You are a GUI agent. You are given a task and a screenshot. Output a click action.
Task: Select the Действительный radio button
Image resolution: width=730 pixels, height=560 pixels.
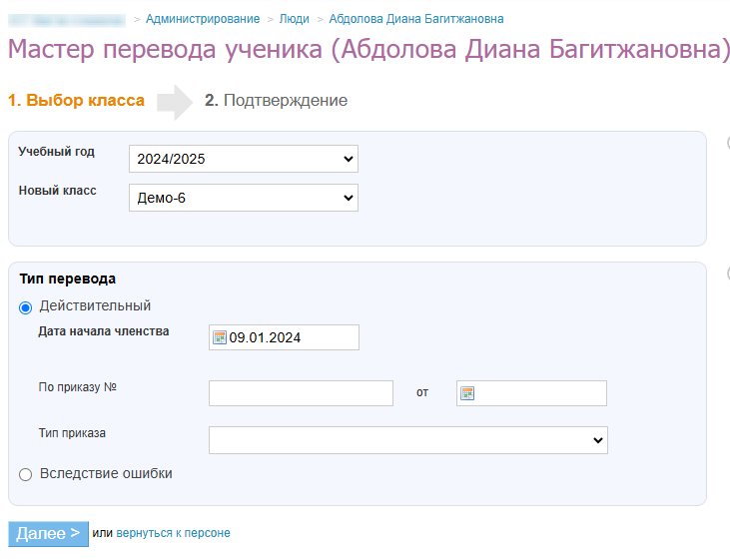tap(26, 306)
